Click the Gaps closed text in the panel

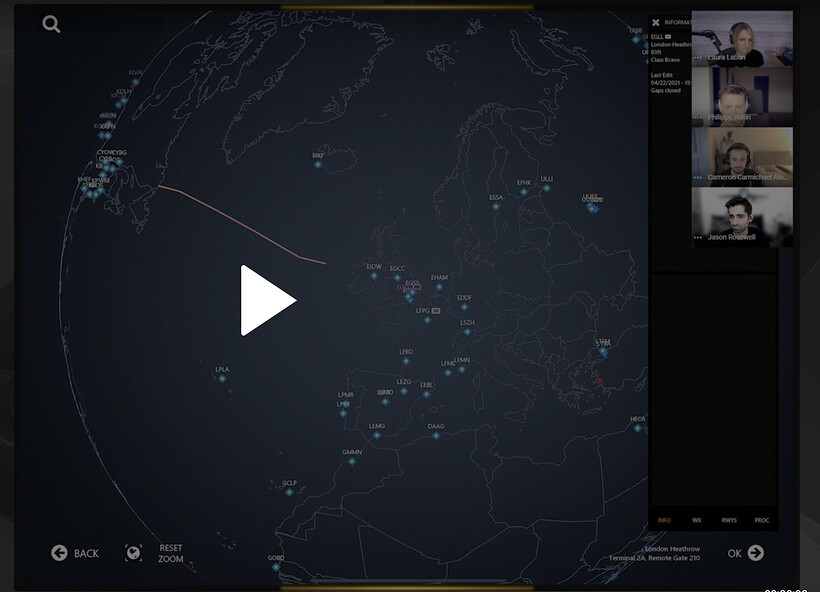pos(666,90)
